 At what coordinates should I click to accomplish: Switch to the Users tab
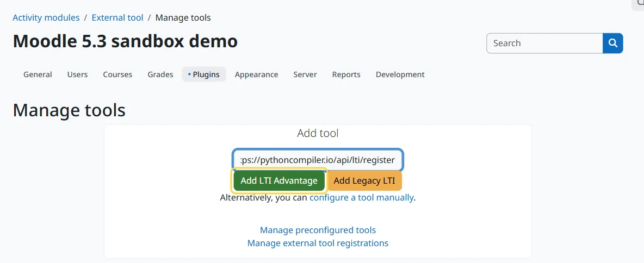point(78,74)
